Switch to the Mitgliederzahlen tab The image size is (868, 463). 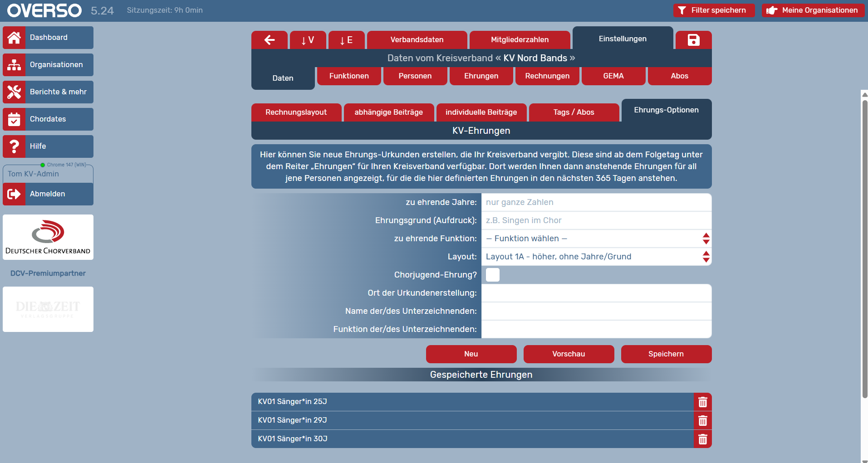coord(520,40)
